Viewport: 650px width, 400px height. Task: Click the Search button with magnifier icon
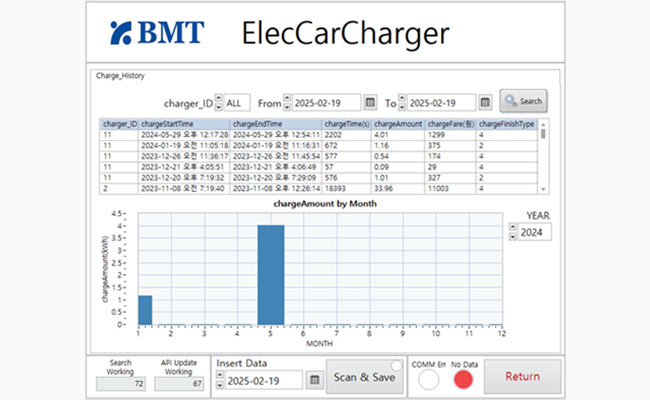pyautogui.click(x=523, y=101)
